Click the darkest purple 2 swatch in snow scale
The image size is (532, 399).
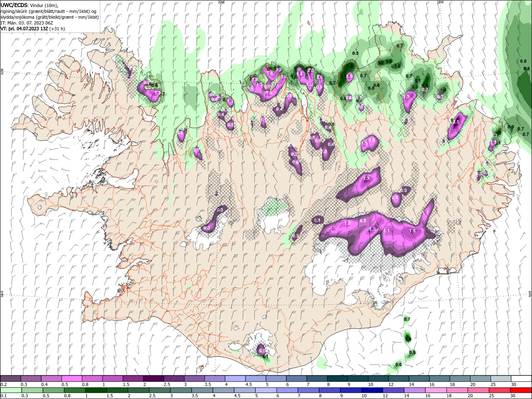click(153, 379)
